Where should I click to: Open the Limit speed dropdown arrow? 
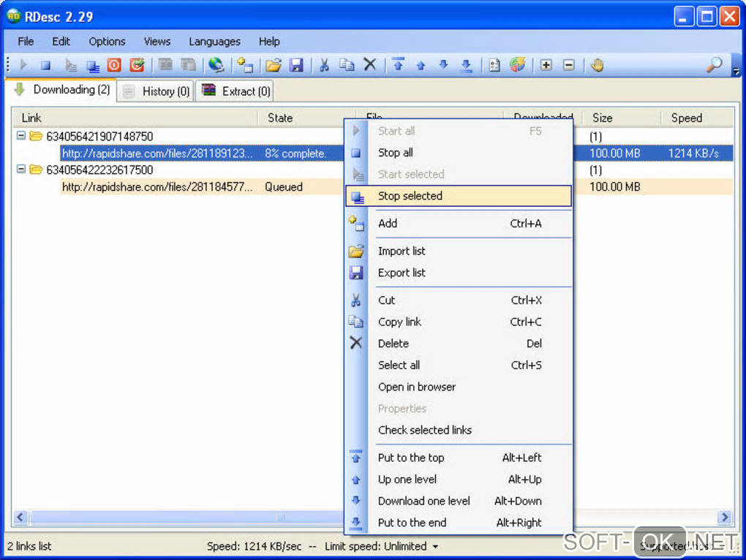tap(436, 547)
